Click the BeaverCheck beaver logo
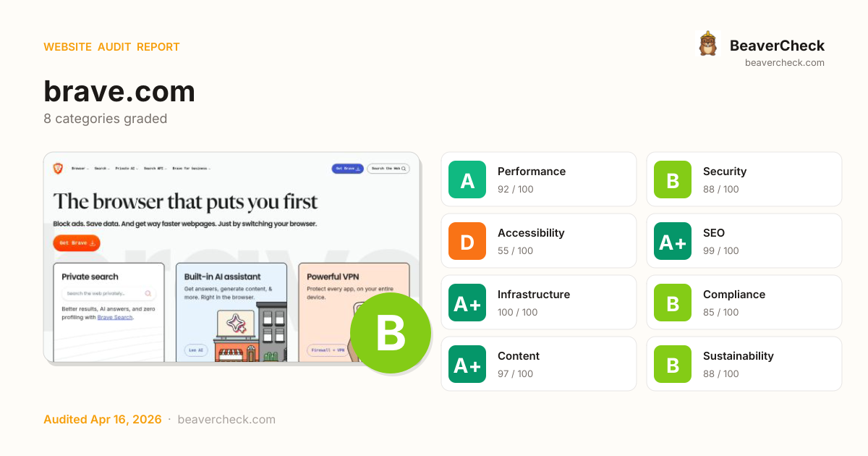868x456 pixels. tap(707, 44)
